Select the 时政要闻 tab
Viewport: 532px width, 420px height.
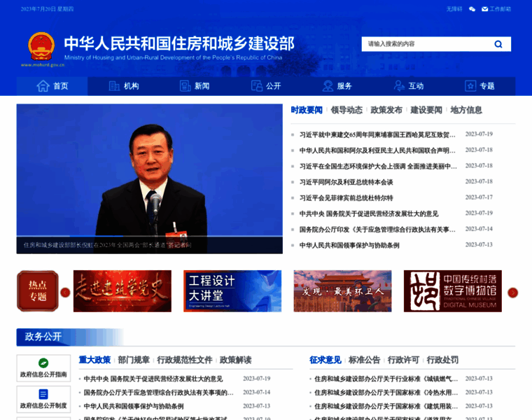[x=307, y=110]
